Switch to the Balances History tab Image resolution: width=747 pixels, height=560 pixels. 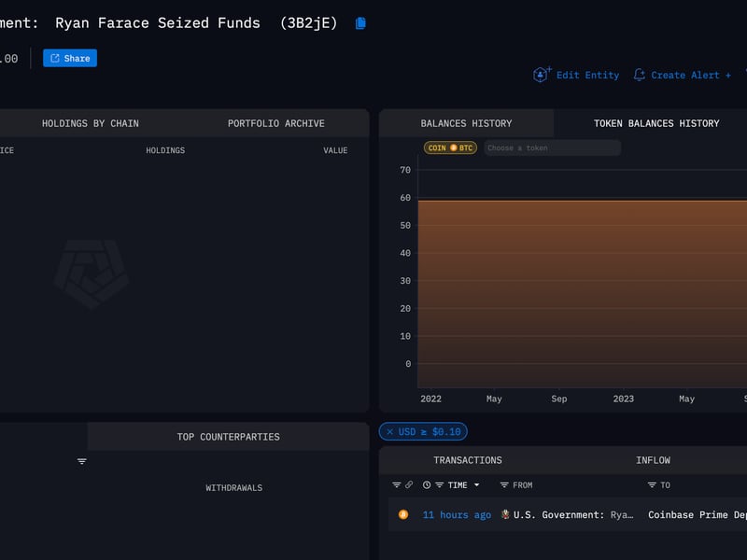468,122
